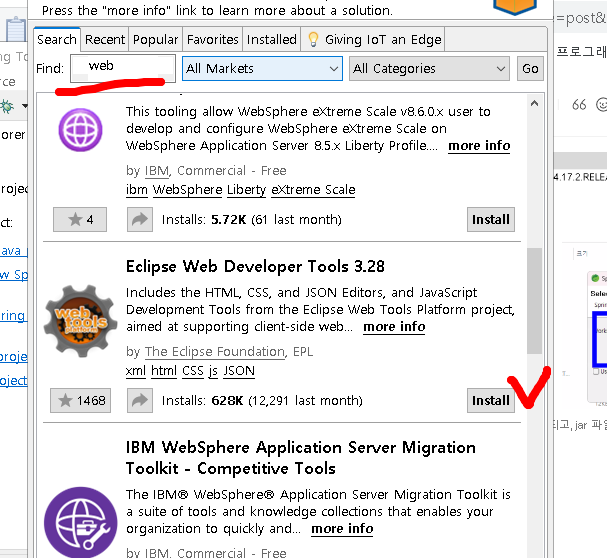Click the smiley emoji icon in browser window

(602, 104)
